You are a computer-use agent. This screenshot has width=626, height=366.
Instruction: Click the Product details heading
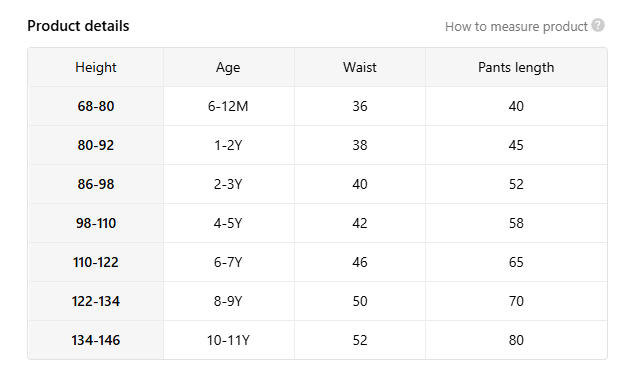click(78, 26)
